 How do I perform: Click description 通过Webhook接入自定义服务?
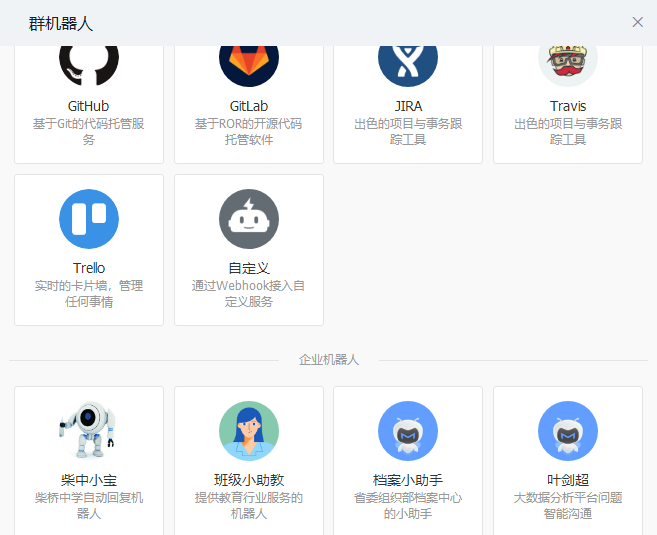(248, 294)
